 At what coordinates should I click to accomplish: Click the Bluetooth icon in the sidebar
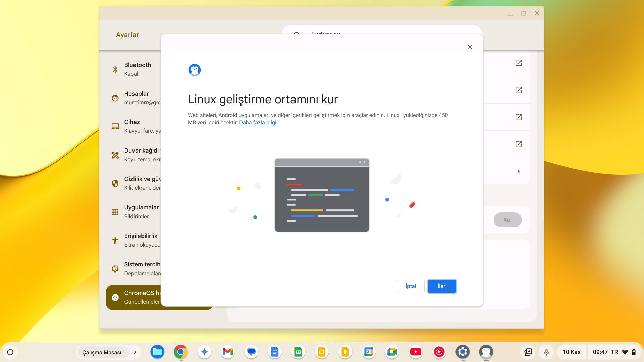(115, 69)
